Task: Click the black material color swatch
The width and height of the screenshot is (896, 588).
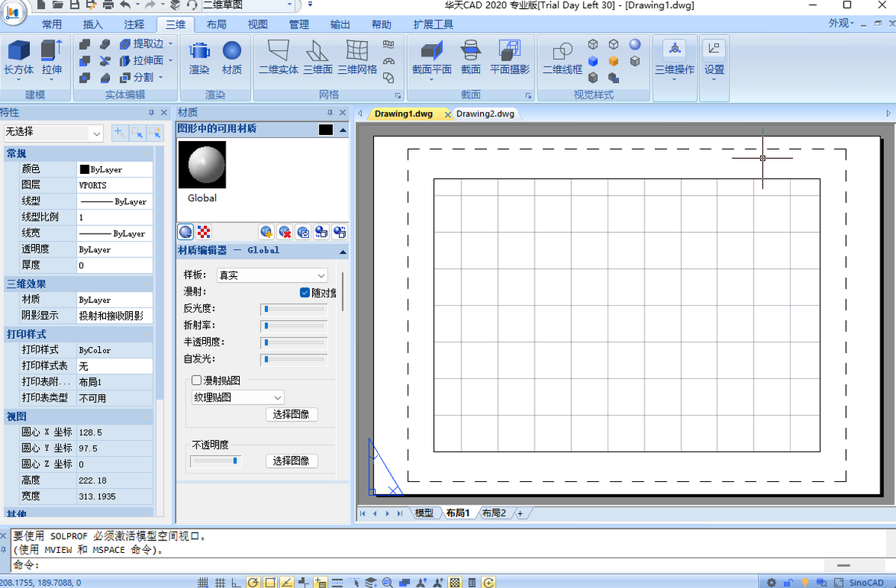Action: 326,130
